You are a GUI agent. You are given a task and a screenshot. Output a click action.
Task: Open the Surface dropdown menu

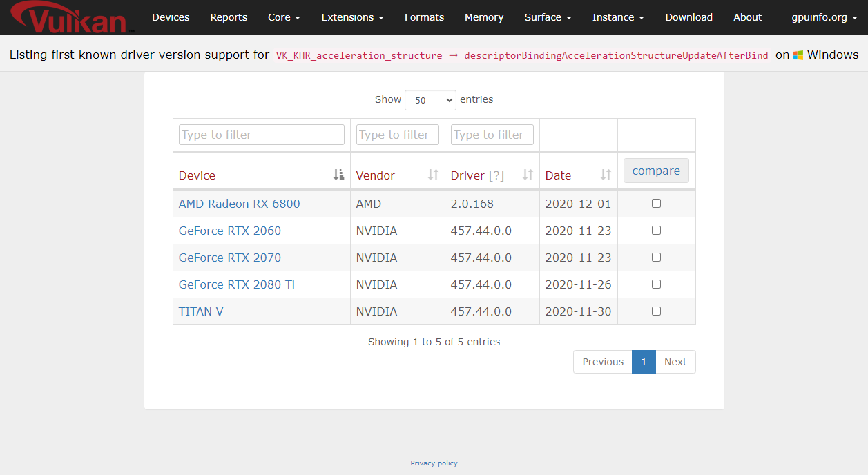(548, 17)
